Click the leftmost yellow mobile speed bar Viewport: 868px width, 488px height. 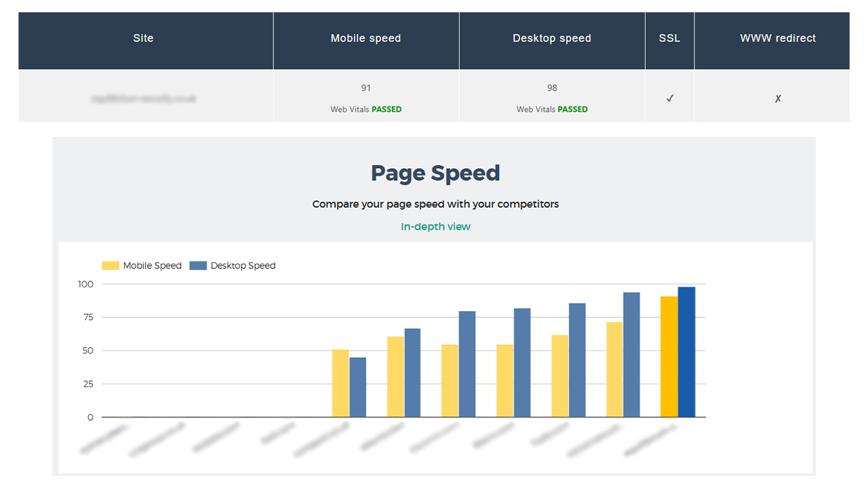(340, 383)
